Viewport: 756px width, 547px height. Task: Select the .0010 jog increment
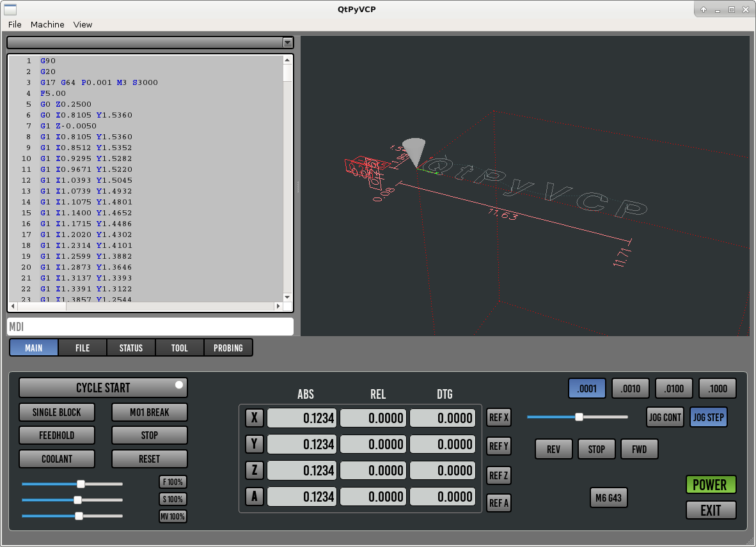(x=631, y=389)
